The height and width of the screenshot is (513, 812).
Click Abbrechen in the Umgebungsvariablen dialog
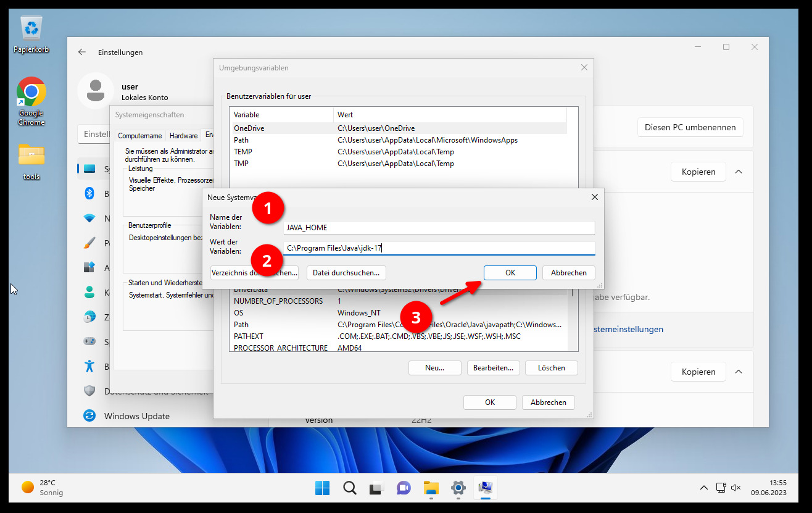(549, 402)
